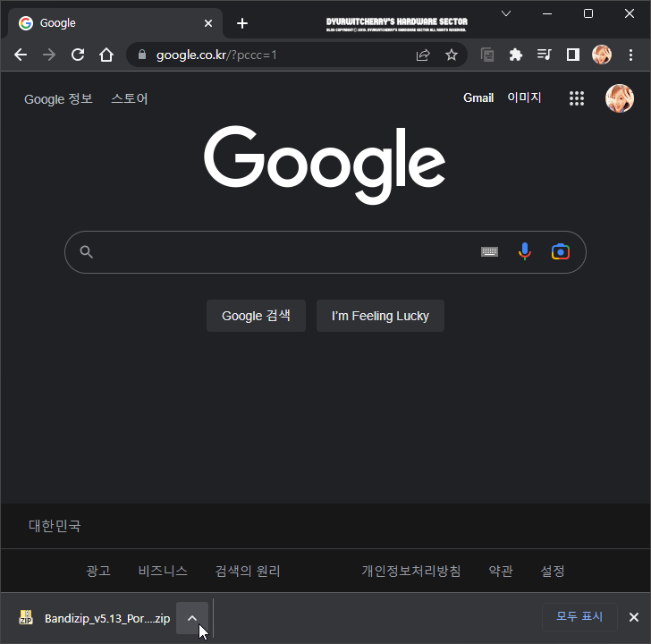Viewport: 651px width, 644px height.
Task: Open the Gmail link
Action: point(478,98)
